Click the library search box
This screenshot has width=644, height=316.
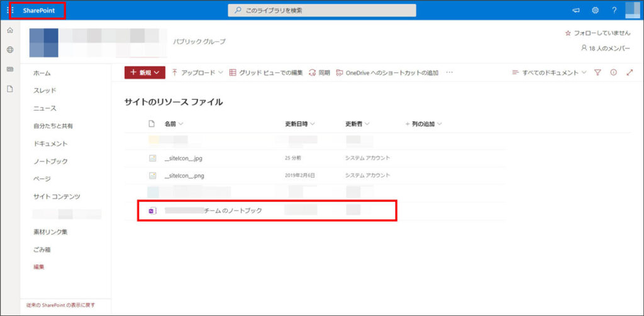[321, 10]
